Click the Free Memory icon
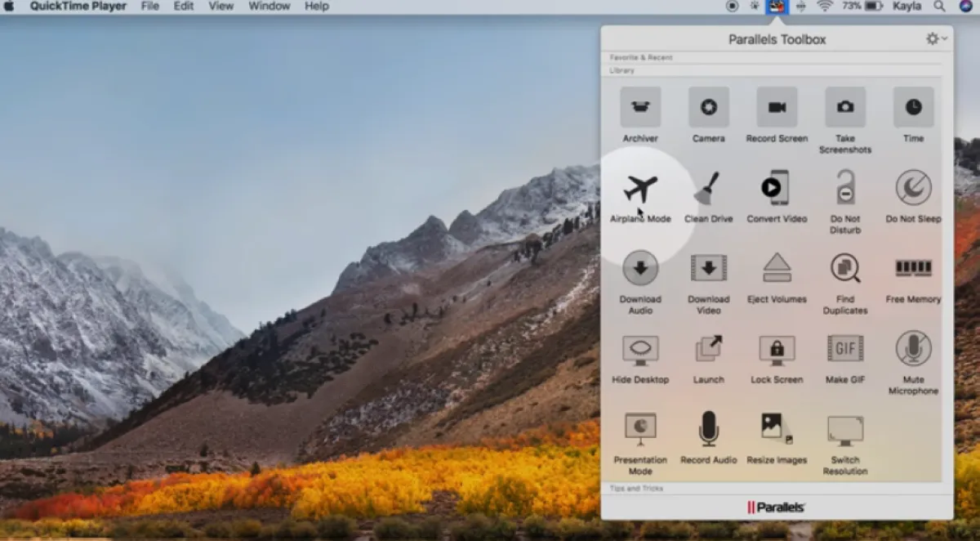This screenshot has height=541, width=980. click(x=913, y=269)
